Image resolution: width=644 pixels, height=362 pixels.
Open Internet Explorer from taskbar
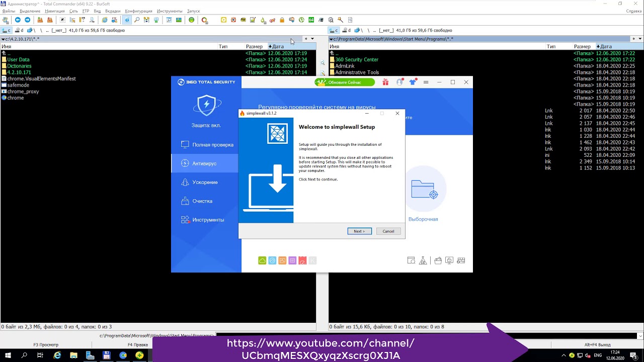point(57,355)
